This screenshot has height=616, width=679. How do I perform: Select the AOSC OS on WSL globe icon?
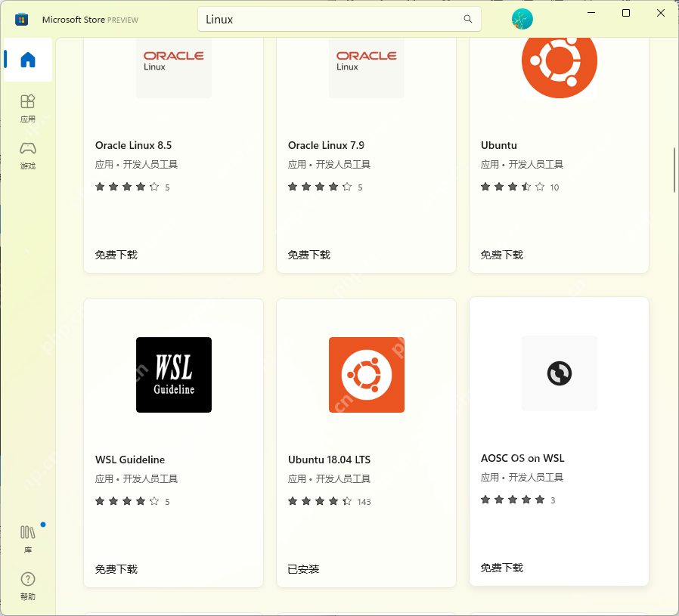point(559,373)
